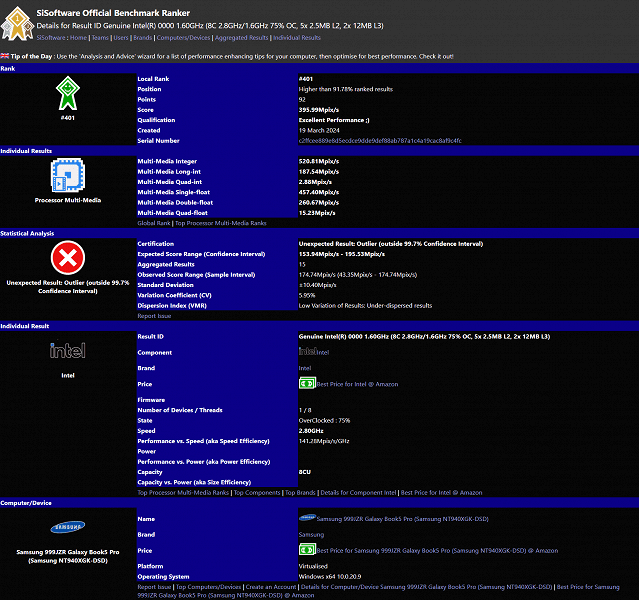
Task: Click the red X outlier result icon
Action: 68,258
